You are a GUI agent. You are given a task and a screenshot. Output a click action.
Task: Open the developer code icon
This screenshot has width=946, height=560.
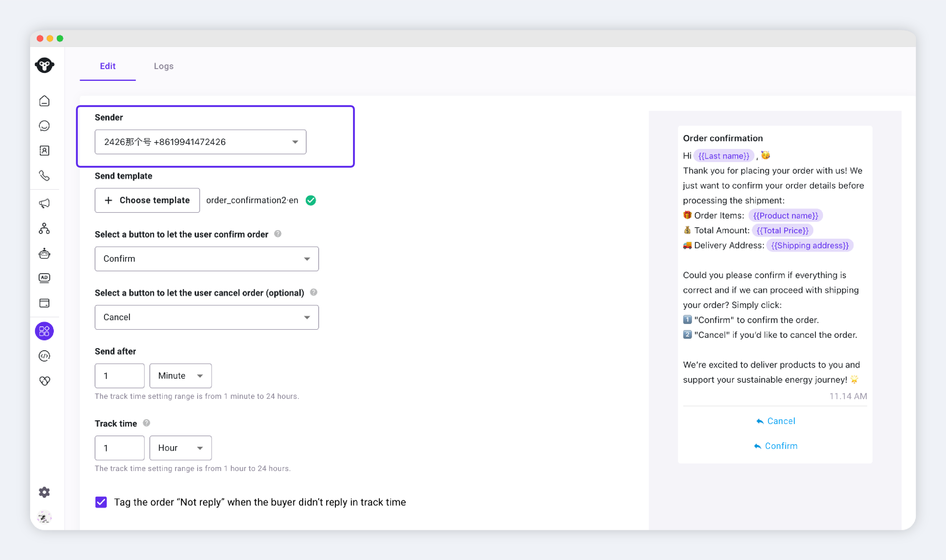(44, 356)
